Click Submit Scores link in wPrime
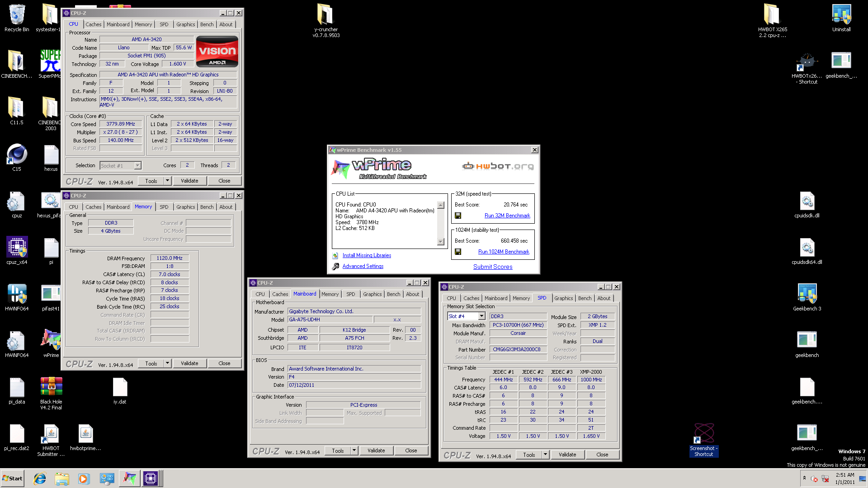Image resolution: width=868 pixels, height=488 pixels. click(493, 267)
